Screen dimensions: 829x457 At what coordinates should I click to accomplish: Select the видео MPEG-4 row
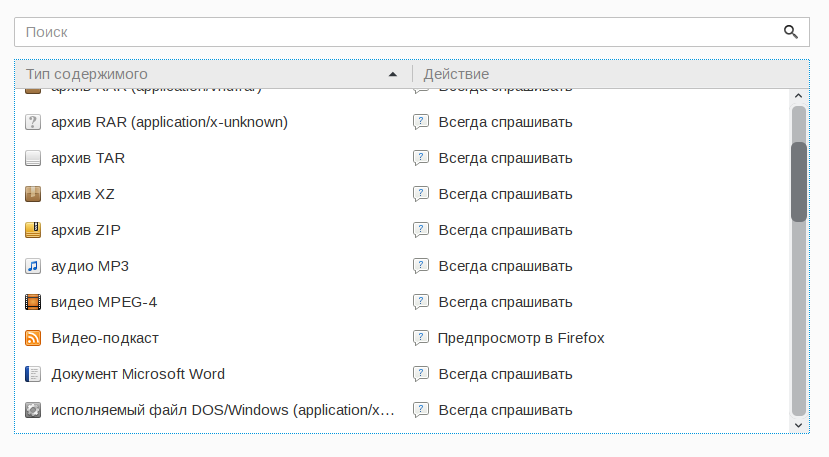point(403,302)
